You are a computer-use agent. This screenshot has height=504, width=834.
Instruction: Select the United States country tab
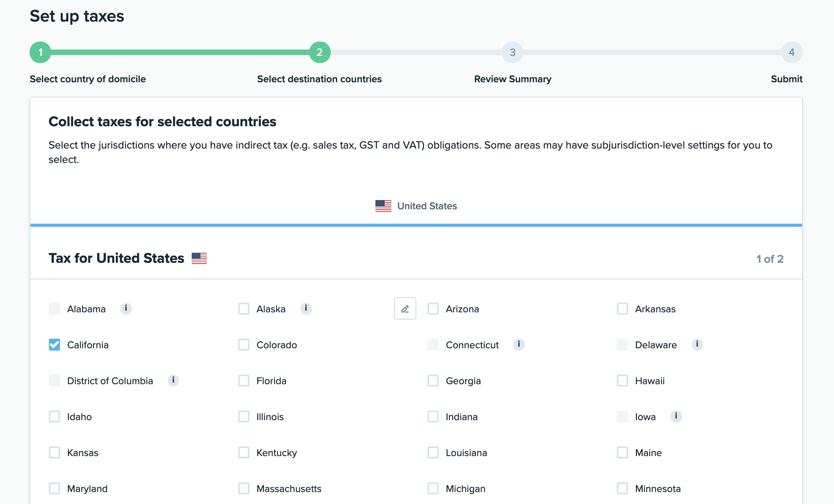click(x=416, y=206)
